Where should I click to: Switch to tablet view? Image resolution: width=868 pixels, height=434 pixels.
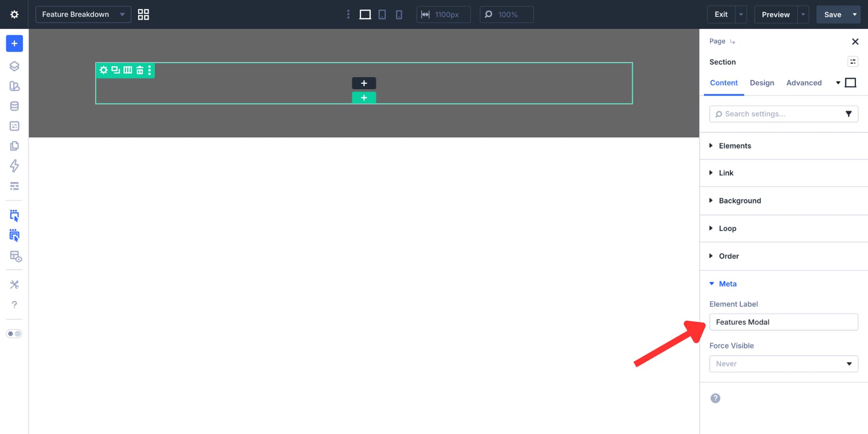point(382,14)
